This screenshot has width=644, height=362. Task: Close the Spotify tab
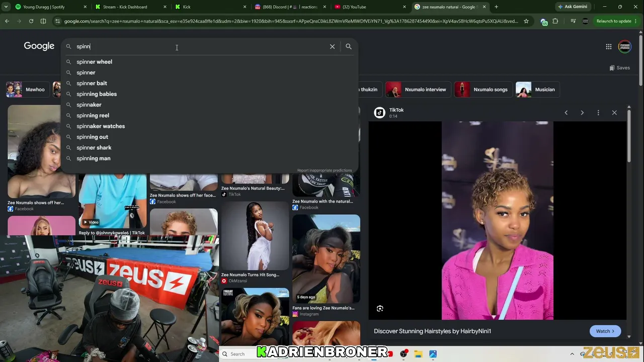coord(85,7)
